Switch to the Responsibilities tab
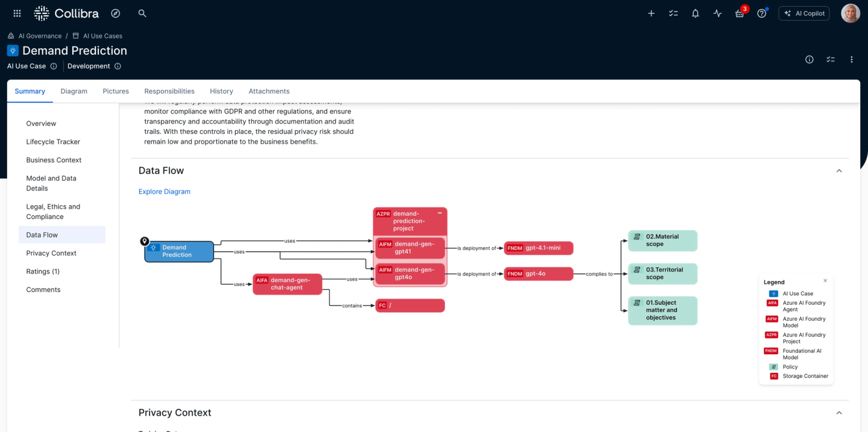The width and height of the screenshot is (868, 432). [169, 91]
